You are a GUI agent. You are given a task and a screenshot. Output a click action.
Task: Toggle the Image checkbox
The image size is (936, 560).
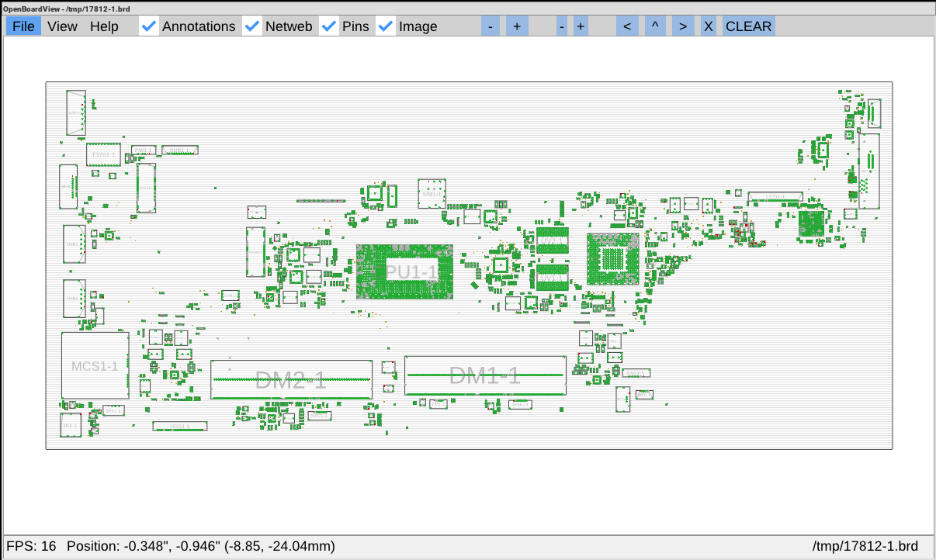pos(386,26)
